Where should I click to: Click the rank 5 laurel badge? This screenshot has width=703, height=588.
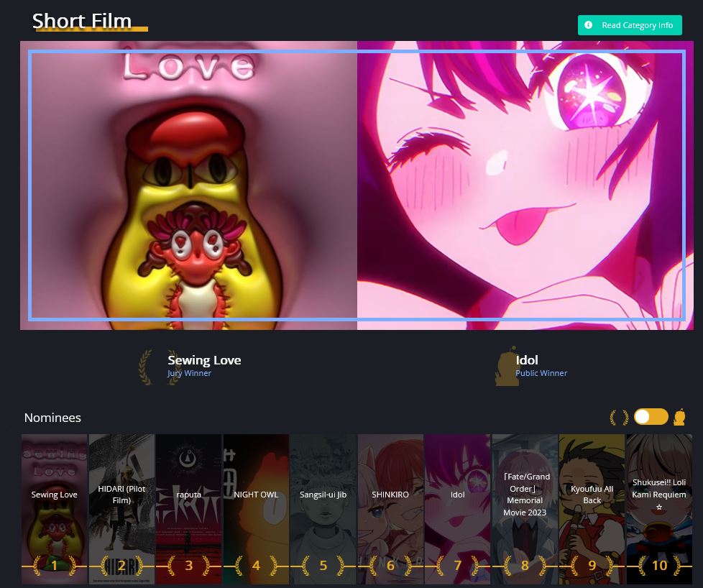tap(323, 566)
